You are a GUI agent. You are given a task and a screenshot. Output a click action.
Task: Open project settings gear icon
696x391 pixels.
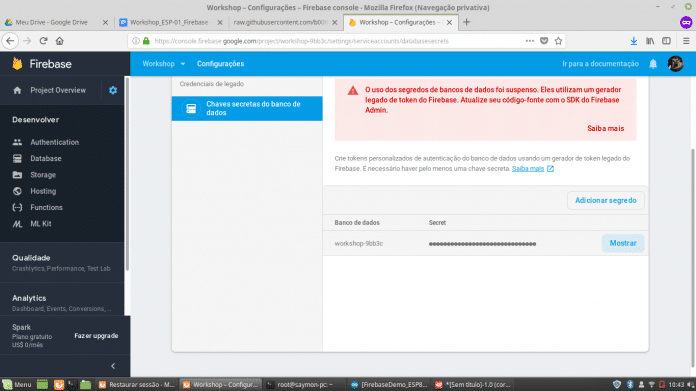[x=113, y=90]
